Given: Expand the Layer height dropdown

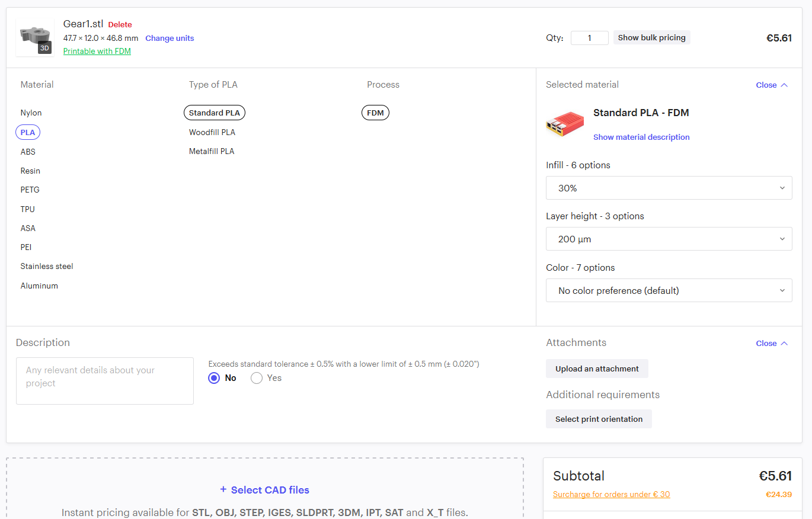Looking at the screenshot, I should (669, 239).
